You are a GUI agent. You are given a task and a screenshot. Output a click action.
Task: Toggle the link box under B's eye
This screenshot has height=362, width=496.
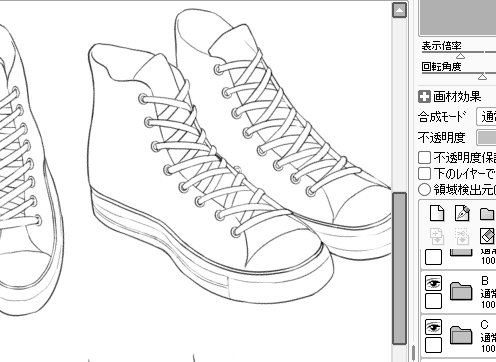pyautogui.click(x=433, y=301)
